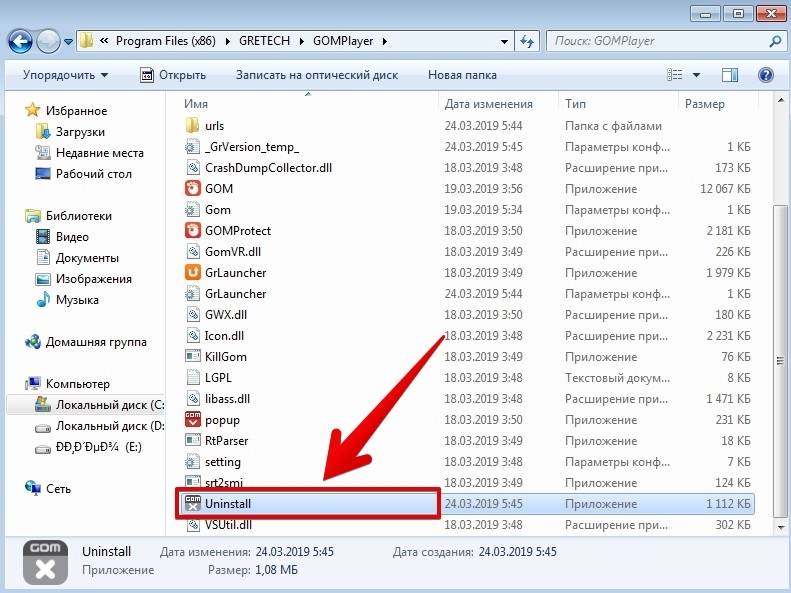Click Записать на оптический диск
Image resolution: width=791 pixels, height=593 pixels.
pyautogui.click(x=317, y=75)
